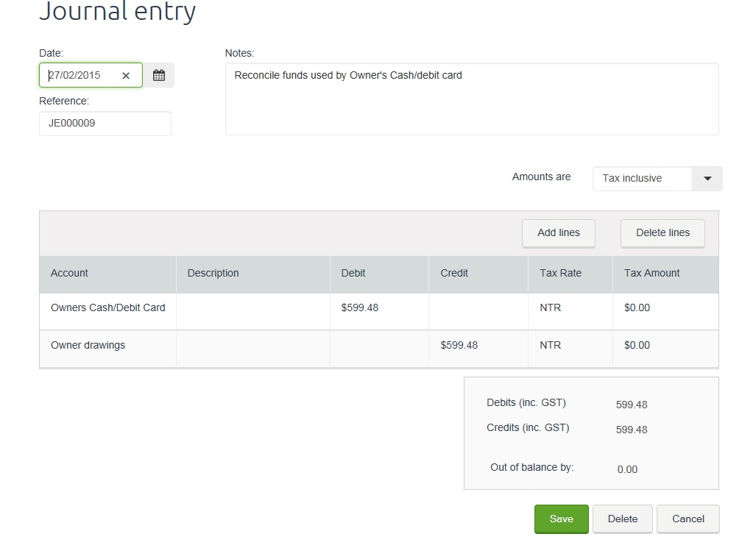Screen dimensions: 756x548
Task: Clear the date field with X icon
Action: click(x=126, y=76)
